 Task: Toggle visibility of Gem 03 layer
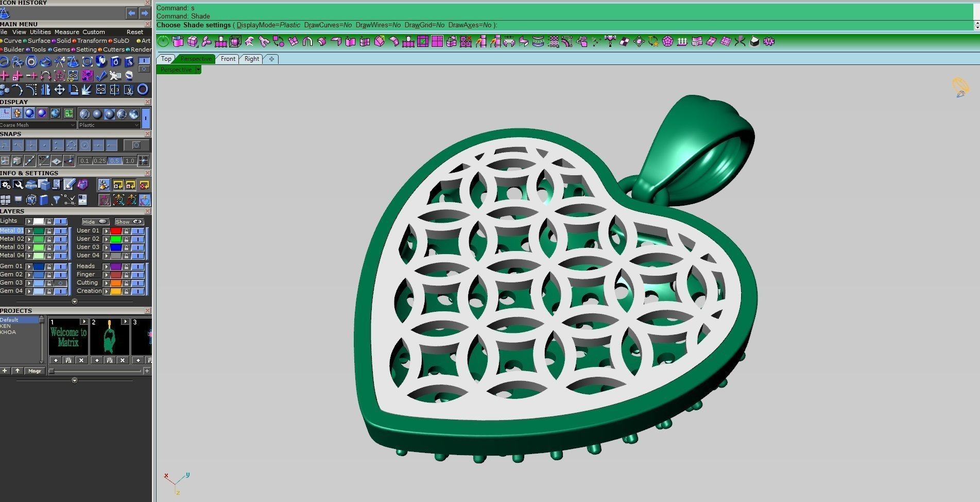(60, 283)
